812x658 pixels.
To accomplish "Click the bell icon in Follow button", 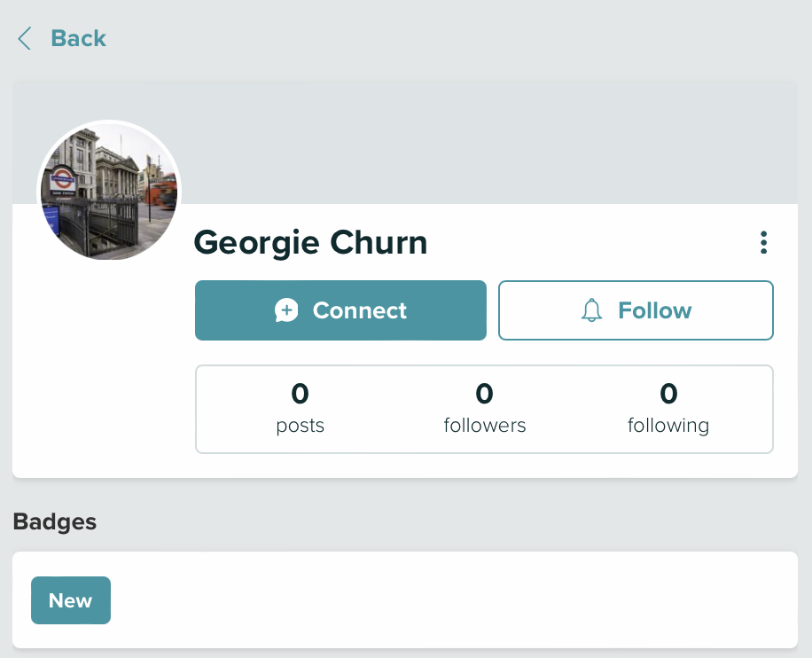I will point(591,310).
